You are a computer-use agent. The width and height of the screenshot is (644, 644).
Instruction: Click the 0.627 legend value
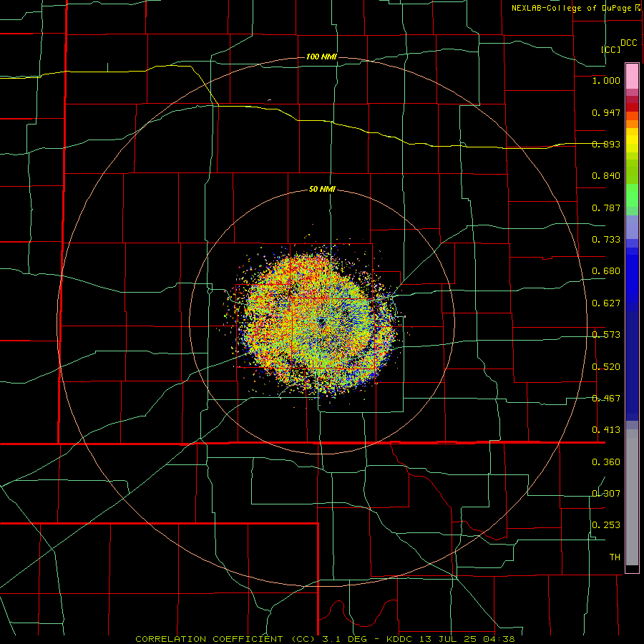pyautogui.click(x=606, y=303)
